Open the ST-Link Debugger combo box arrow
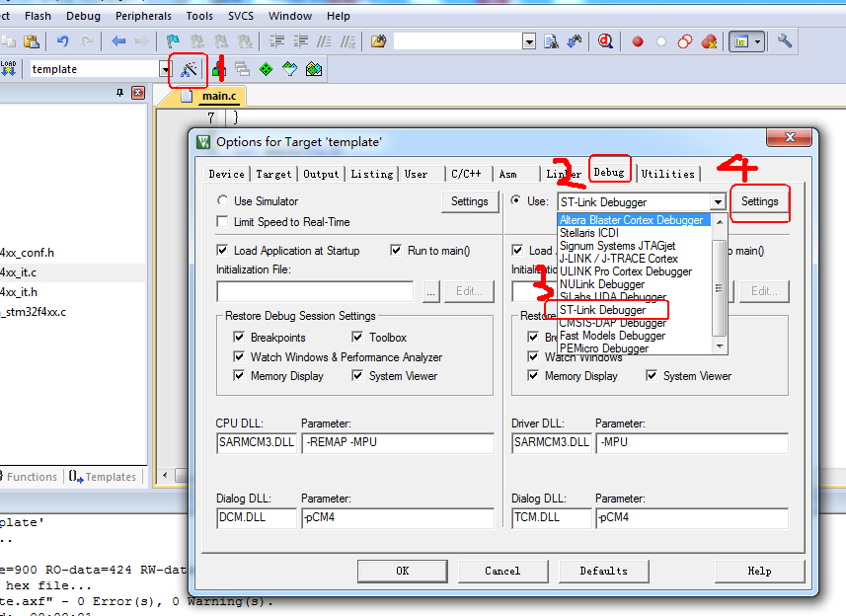This screenshot has height=616, width=846. [718, 202]
